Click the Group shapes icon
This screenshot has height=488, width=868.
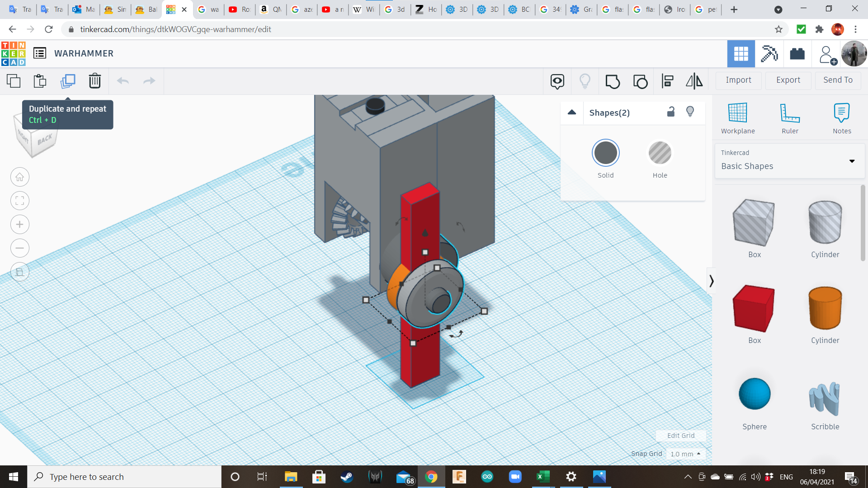pyautogui.click(x=613, y=81)
